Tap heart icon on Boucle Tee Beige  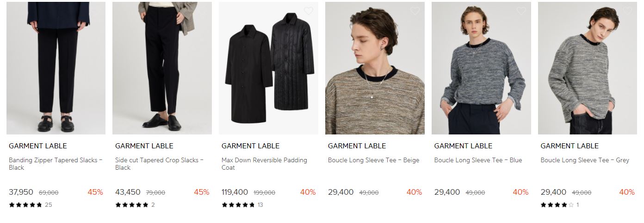[x=415, y=11]
